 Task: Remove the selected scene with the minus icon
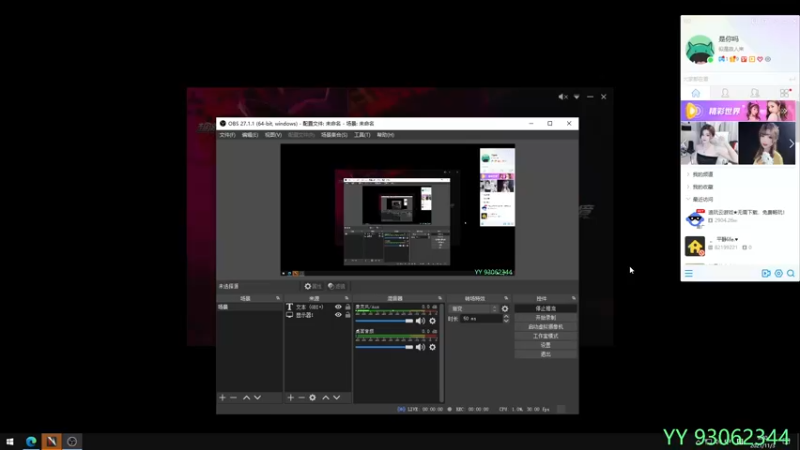point(234,397)
